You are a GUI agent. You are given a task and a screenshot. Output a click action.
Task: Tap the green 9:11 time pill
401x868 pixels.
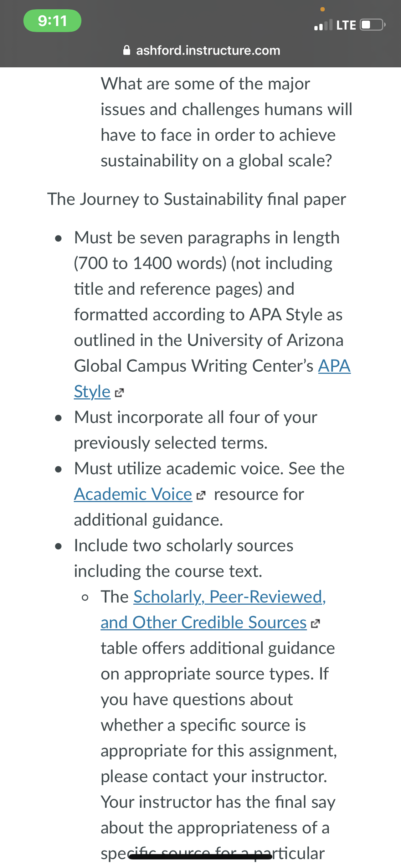coord(52,21)
